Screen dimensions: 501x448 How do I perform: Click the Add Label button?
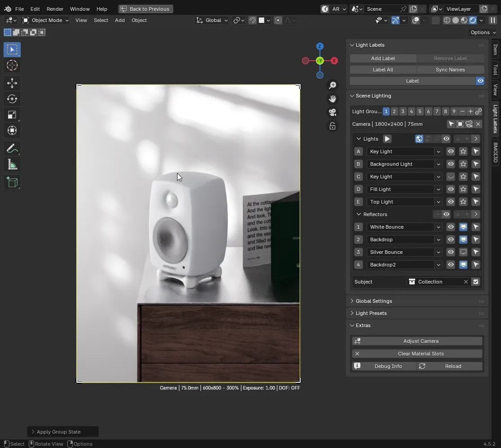point(383,58)
